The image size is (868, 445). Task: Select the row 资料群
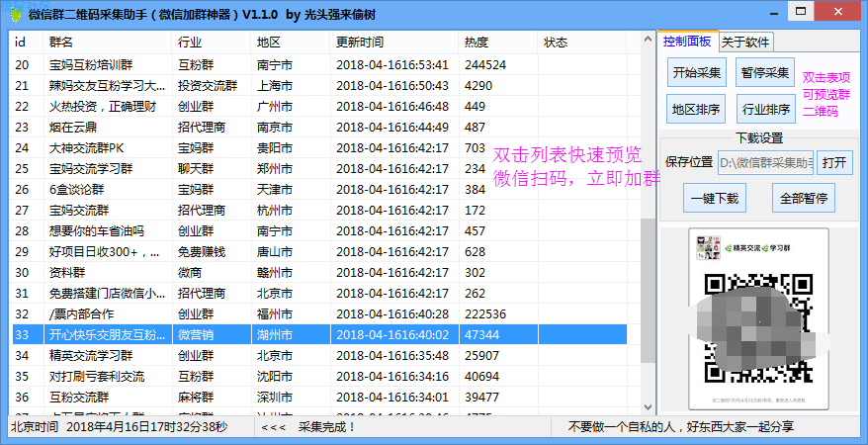pyautogui.click(x=319, y=272)
